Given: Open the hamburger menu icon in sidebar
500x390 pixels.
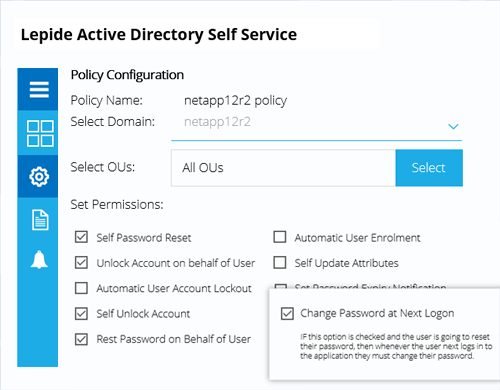Looking at the screenshot, I should pyautogui.click(x=39, y=90).
